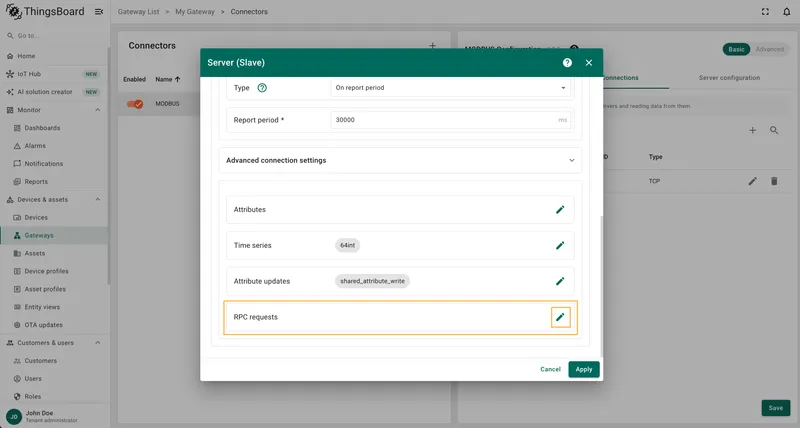The height and width of the screenshot is (428, 800).
Task: Switch to Server configuration tab
Action: pyautogui.click(x=729, y=78)
